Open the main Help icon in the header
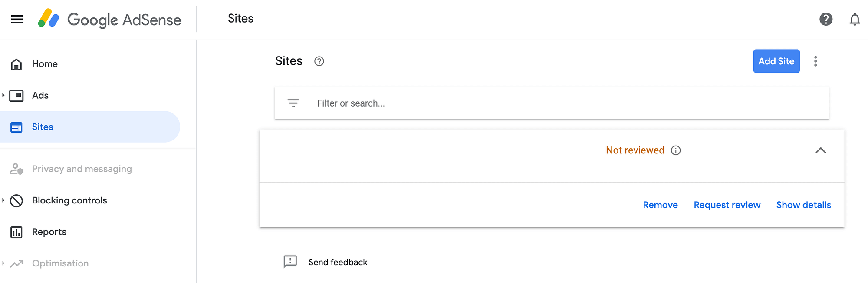This screenshot has width=868, height=283. 825,19
